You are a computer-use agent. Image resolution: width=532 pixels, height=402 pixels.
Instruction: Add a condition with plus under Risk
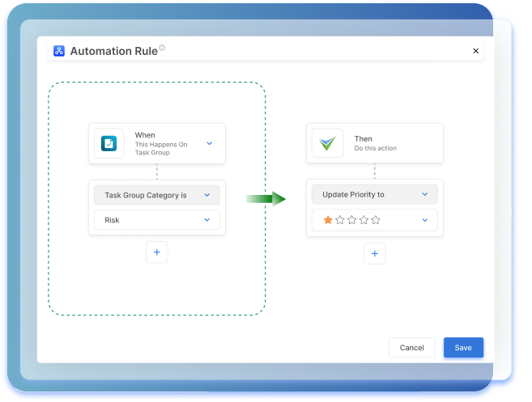157,252
